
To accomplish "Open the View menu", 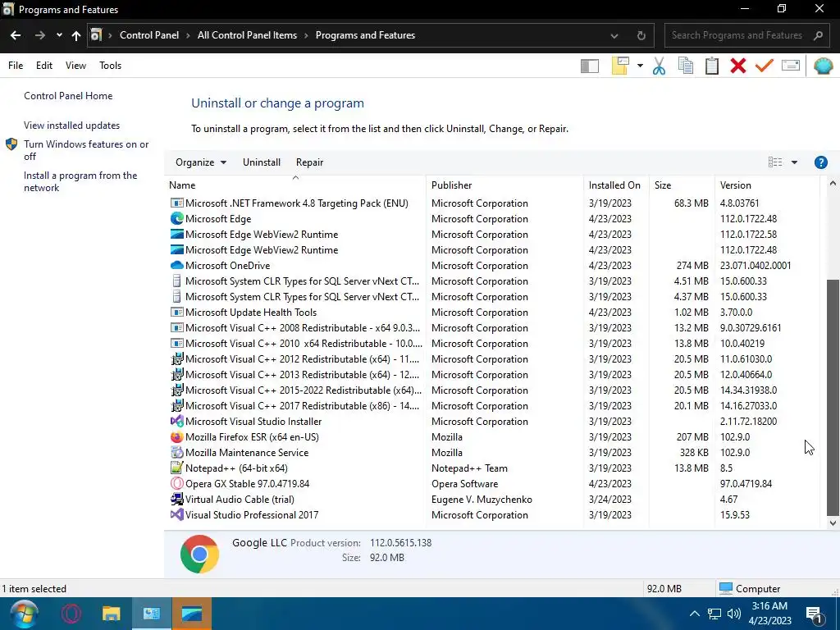I will click(x=75, y=66).
